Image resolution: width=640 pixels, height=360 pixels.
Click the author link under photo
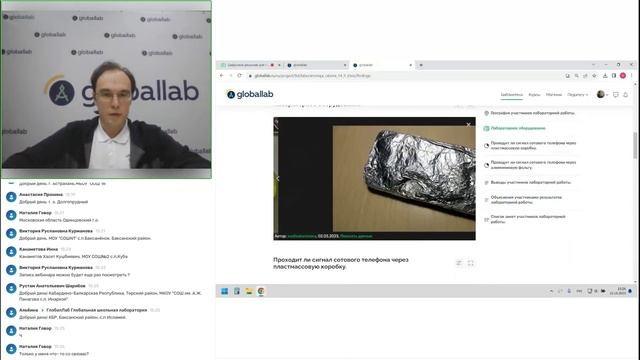pyautogui.click(x=302, y=236)
